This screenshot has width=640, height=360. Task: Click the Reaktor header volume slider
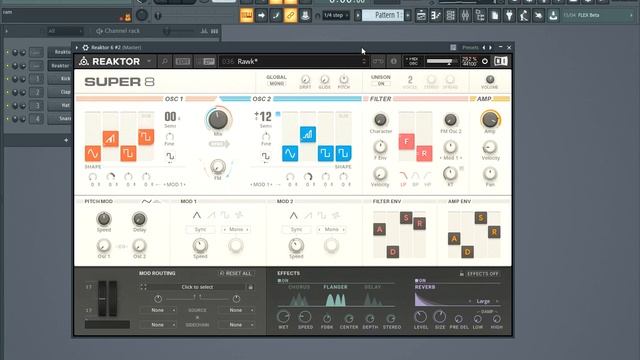[442, 61]
